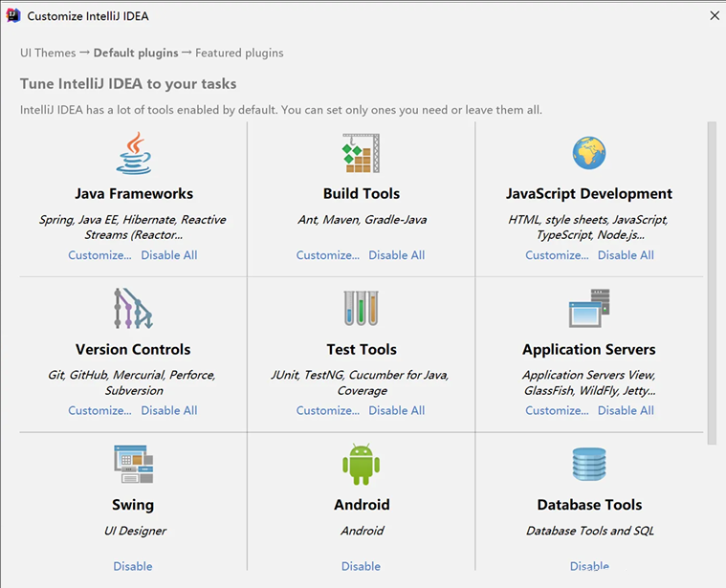Go to the UI Themes step
726x588 pixels.
pos(48,53)
